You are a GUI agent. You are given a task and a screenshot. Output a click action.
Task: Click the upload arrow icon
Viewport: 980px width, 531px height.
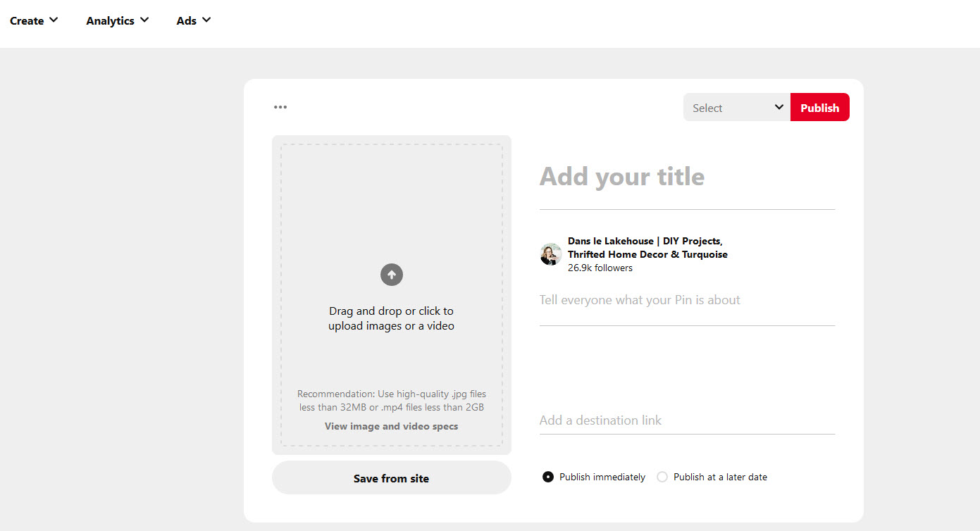tap(392, 274)
